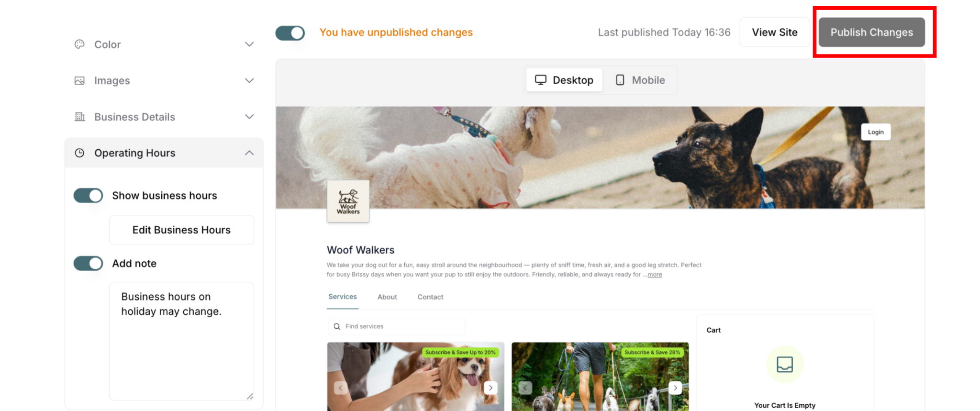The height and width of the screenshot is (411, 980).
Task: Click into the business hours note text area
Action: pyautogui.click(x=181, y=341)
